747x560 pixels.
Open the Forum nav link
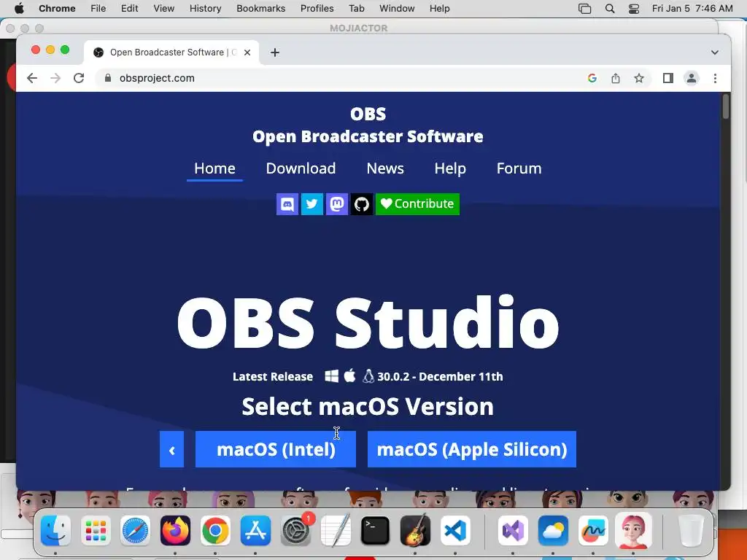(x=519, y=168)
